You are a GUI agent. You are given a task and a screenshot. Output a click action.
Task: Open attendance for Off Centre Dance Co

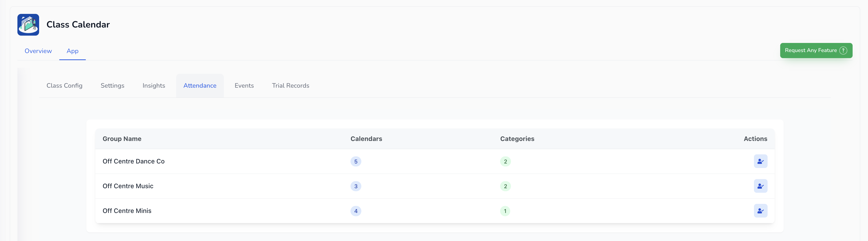(760, 161)
